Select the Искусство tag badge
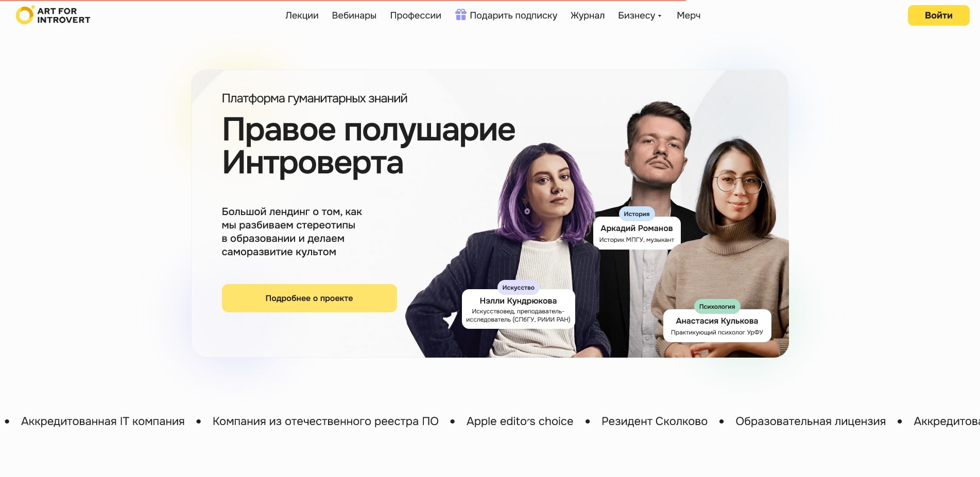The height and width of the screenshot is (477, 980). coord(518,287)
